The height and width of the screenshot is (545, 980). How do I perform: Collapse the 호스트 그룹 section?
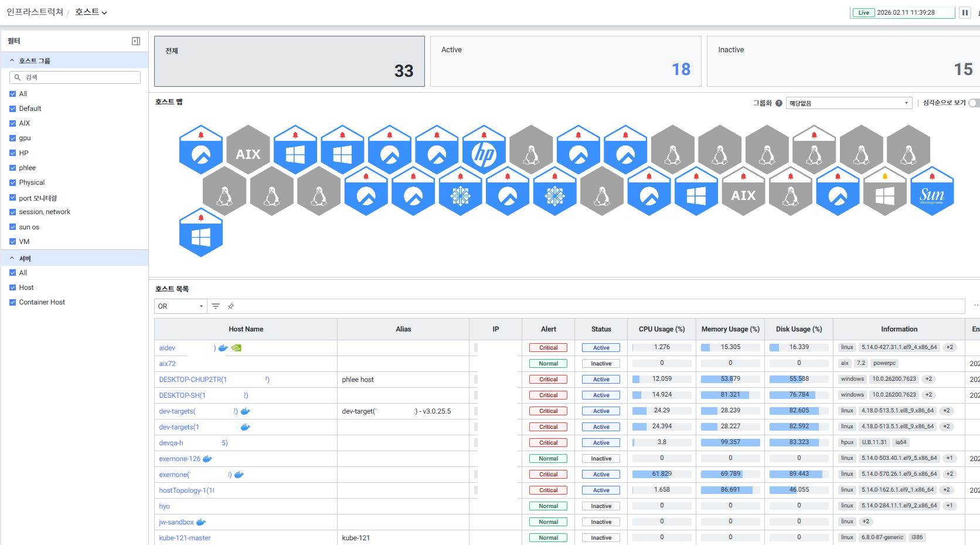[x=12, y=60]
